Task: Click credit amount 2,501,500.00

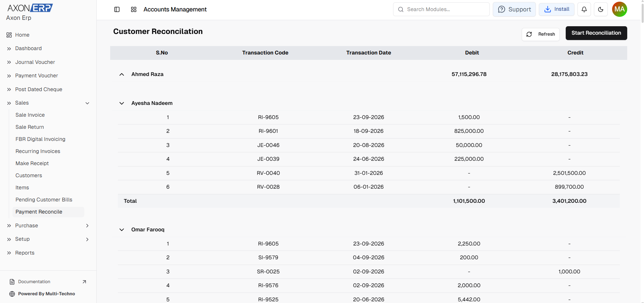Action: point(569,173)
